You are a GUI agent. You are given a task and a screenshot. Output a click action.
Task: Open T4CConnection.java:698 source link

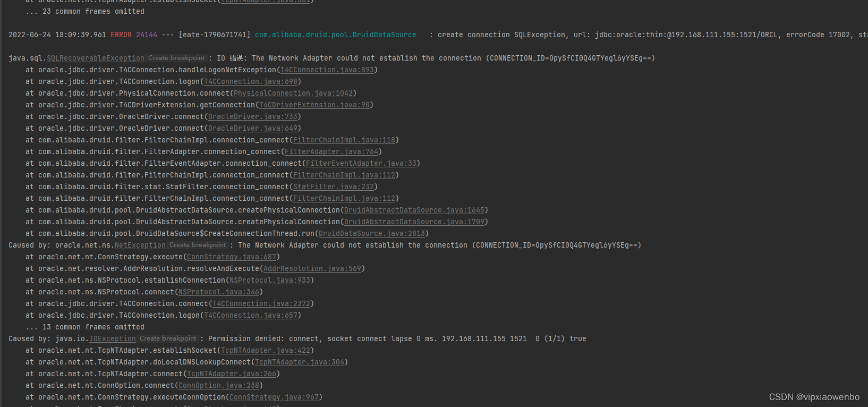tap(251, 82)
